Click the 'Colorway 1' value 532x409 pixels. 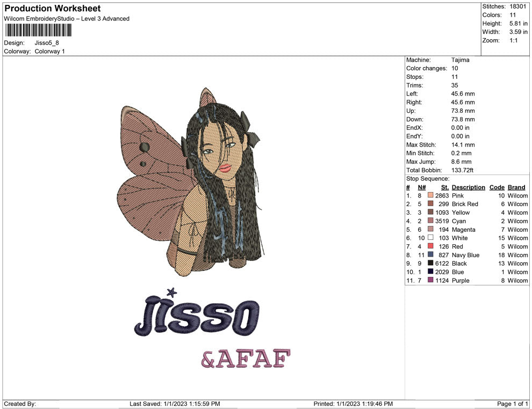(49, 52)
